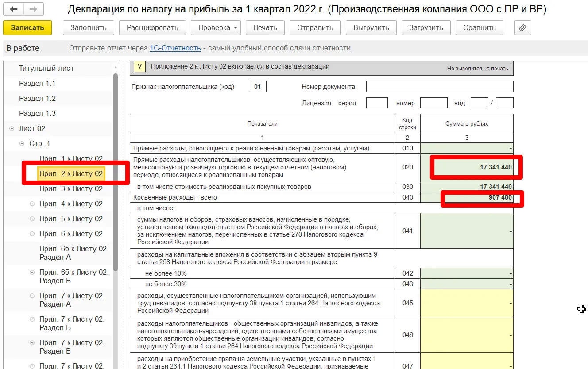The width and height of the screenshot is (588, 369).
Task: Click the Загрузить button
Action: [426, 27]
